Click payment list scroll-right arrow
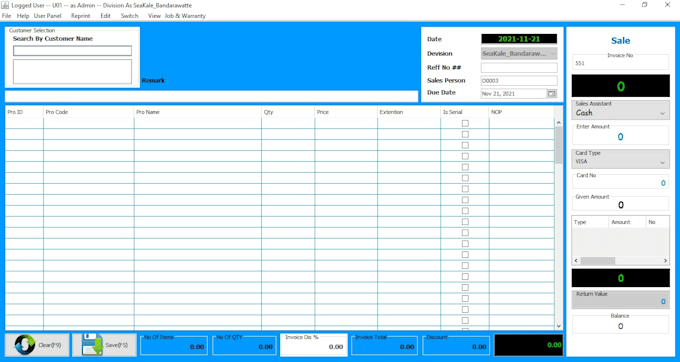This screenshot has width=680, height=362. [665, 261]
